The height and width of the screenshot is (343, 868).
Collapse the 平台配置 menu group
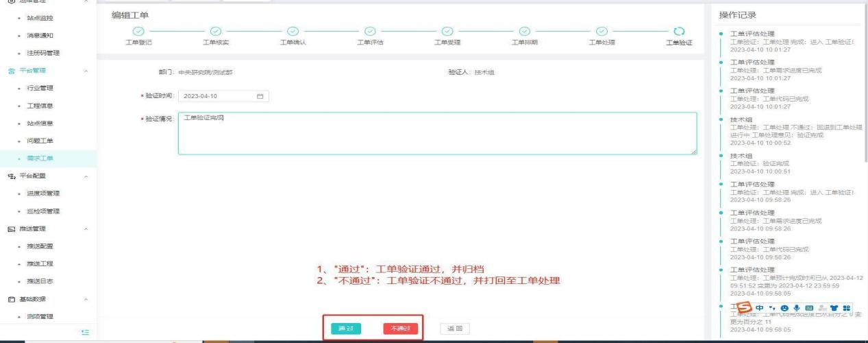click(85, 176)
